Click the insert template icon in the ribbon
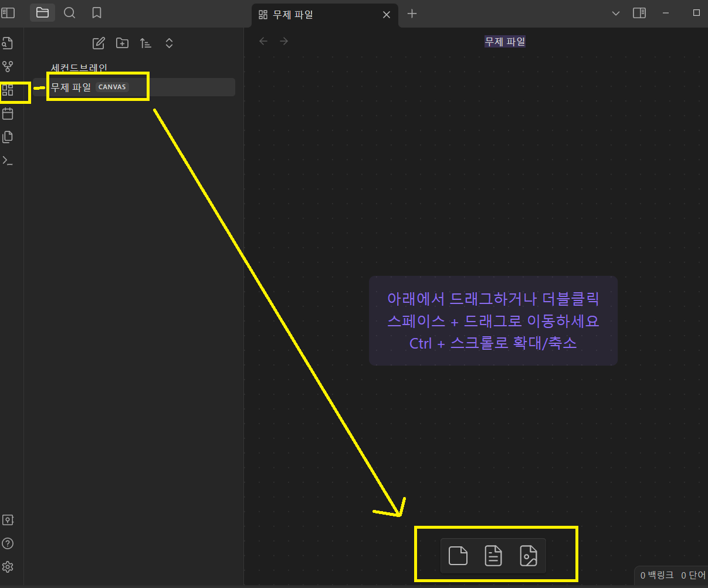Viewport: 708px width, 588px height. tap(8, 137)
